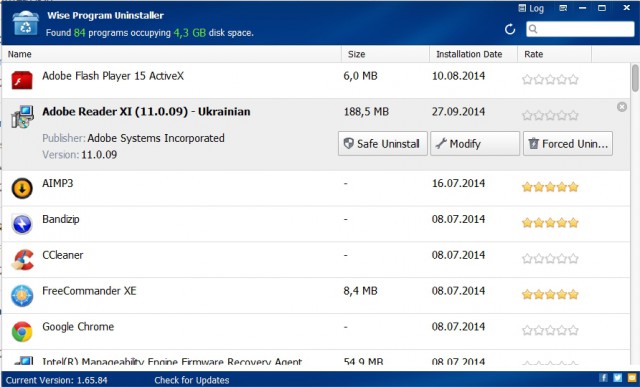The height and width of the screenshot is (387, 640).
Task: Rate Adobe Reader XI using the stars
Action: click(x=550, y=116)
